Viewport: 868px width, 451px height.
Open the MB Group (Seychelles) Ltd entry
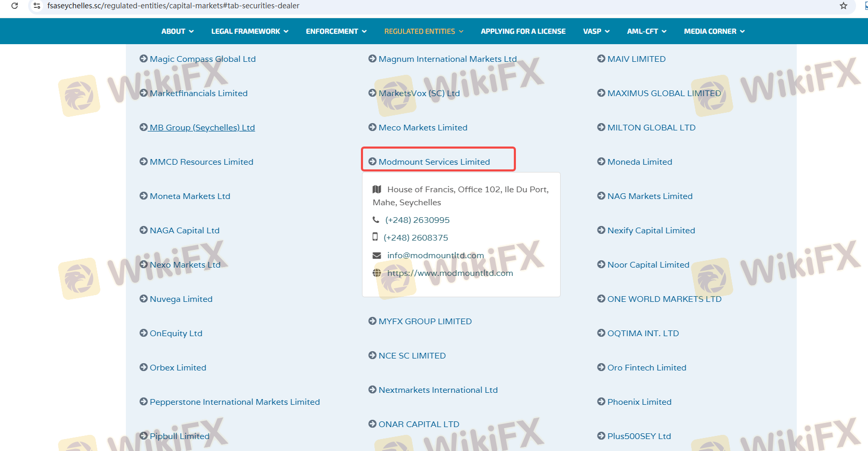tap(202, 127)
